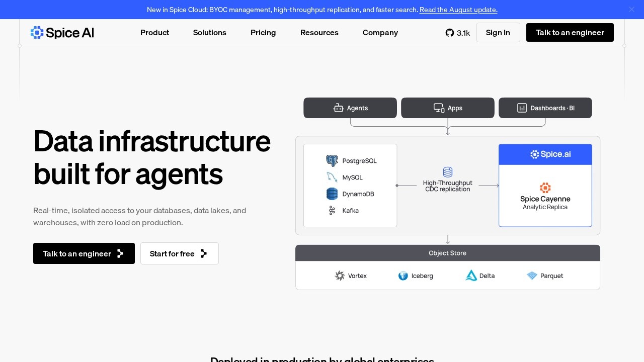Click the Delta label text

tap(487, 276)
